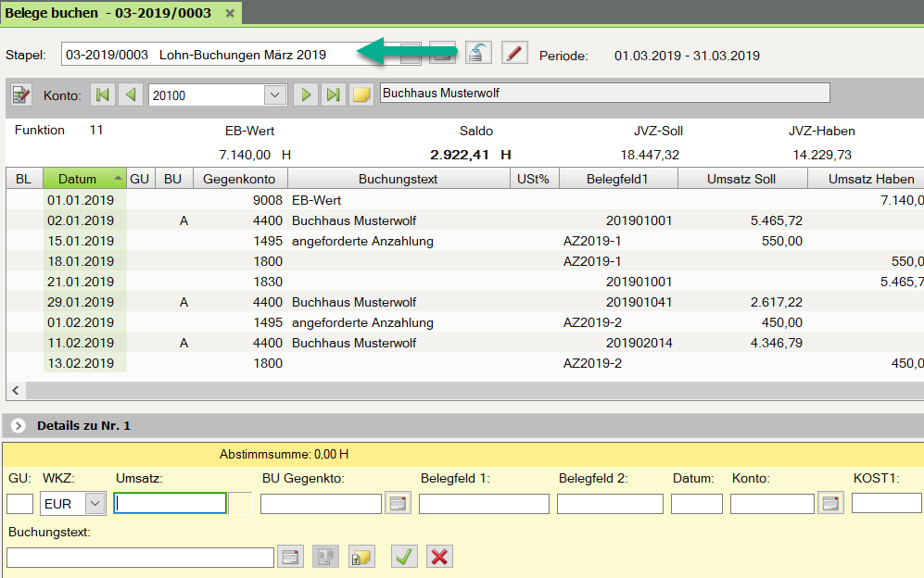Screen dimensions: 924x578
Task: Click the Umsatz Haben column header
Action: [x=866, y=179]
